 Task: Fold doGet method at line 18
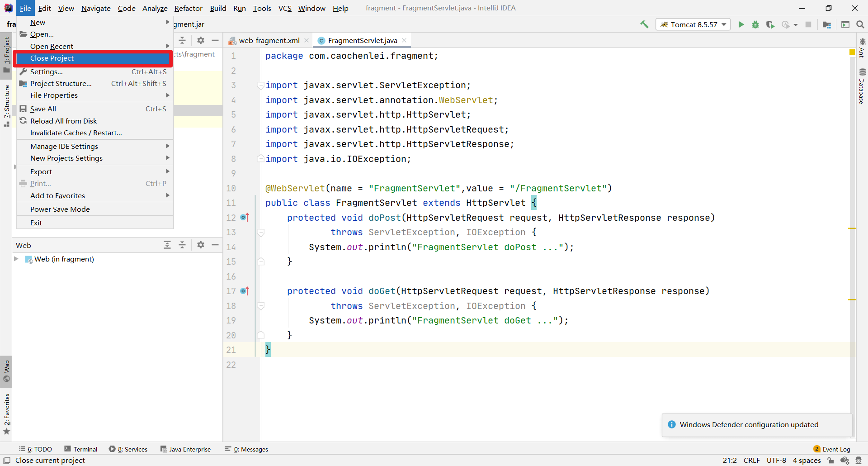click(x=261, y=306)
